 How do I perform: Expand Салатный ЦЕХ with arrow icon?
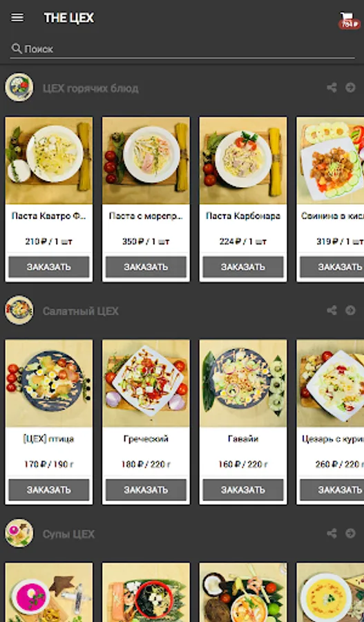(350, 310)
